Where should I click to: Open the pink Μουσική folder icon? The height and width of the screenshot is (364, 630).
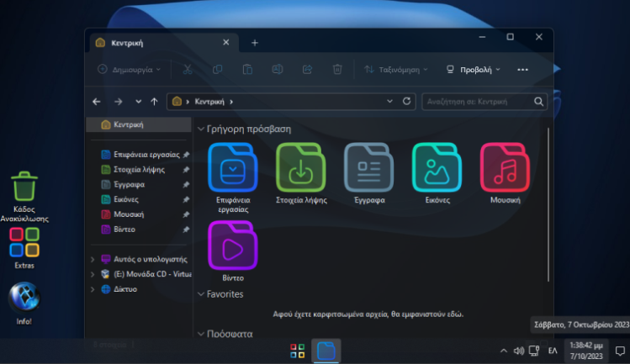tap(505, 167)
